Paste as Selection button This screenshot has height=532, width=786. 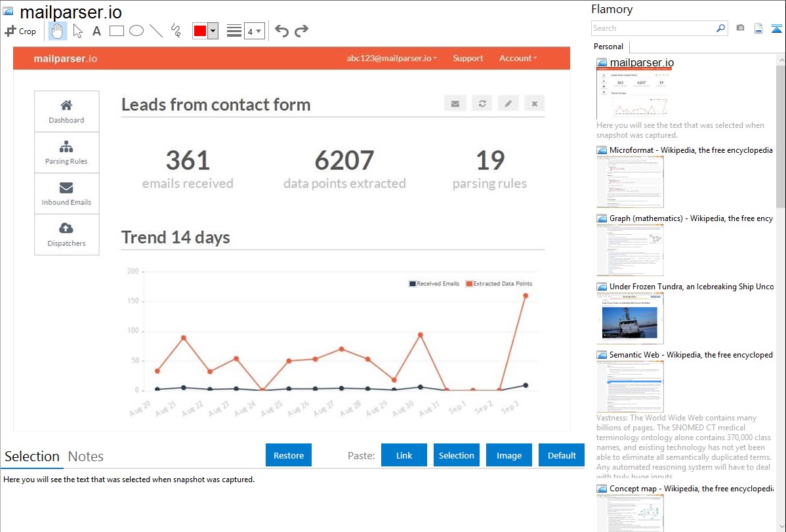pos(456,455)
